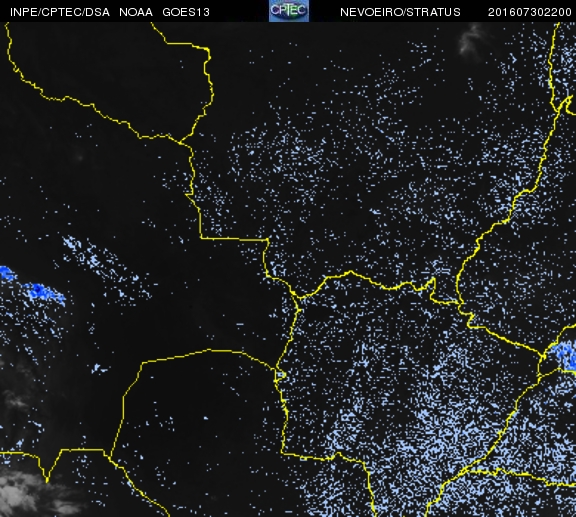Click the bright blue fog patch on the right edge
Viewport: 576px width, 517px height.
[x=565, y=355]
